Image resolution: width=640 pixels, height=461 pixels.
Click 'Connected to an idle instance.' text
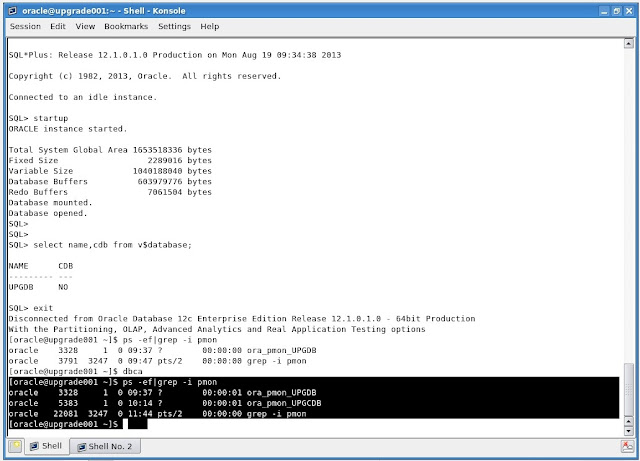[83, 97]
